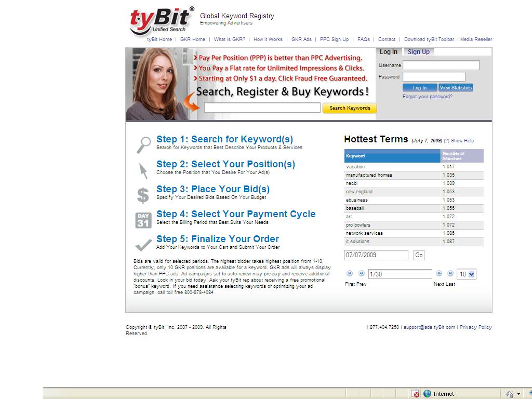Click Step 3: Place Your Bid(s) heading

pos(213,189)
